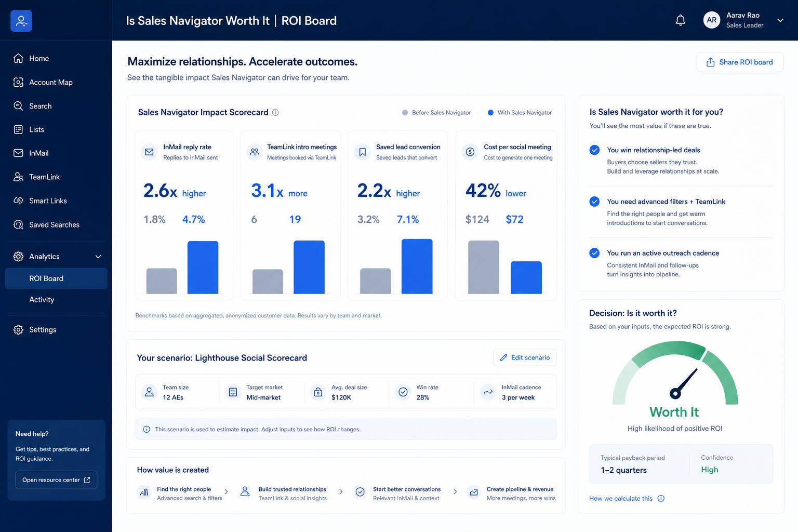
Task: Toggle 'You need advanced filters + TeamLink' checkmark
Action: [x=595, y=202]
